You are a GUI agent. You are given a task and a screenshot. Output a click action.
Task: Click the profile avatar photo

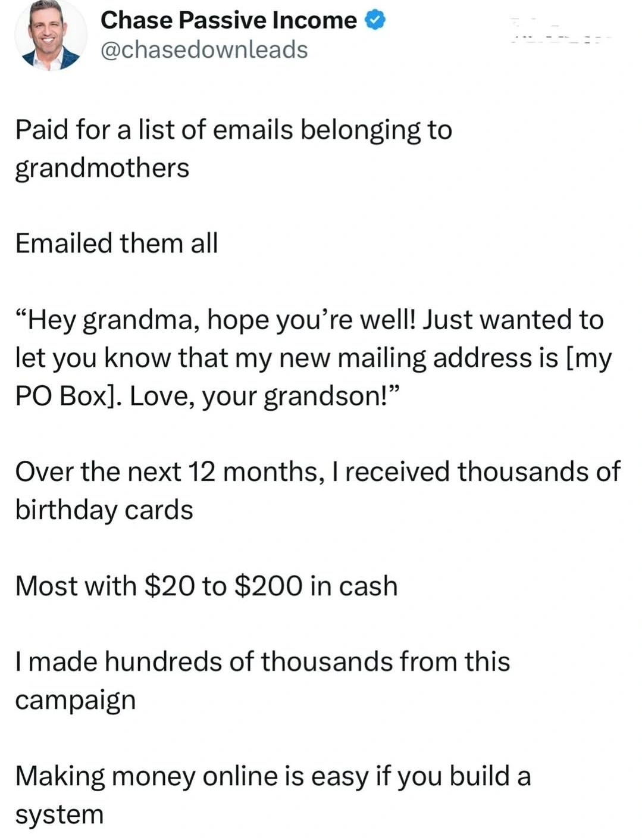click(x=50, y=37)
